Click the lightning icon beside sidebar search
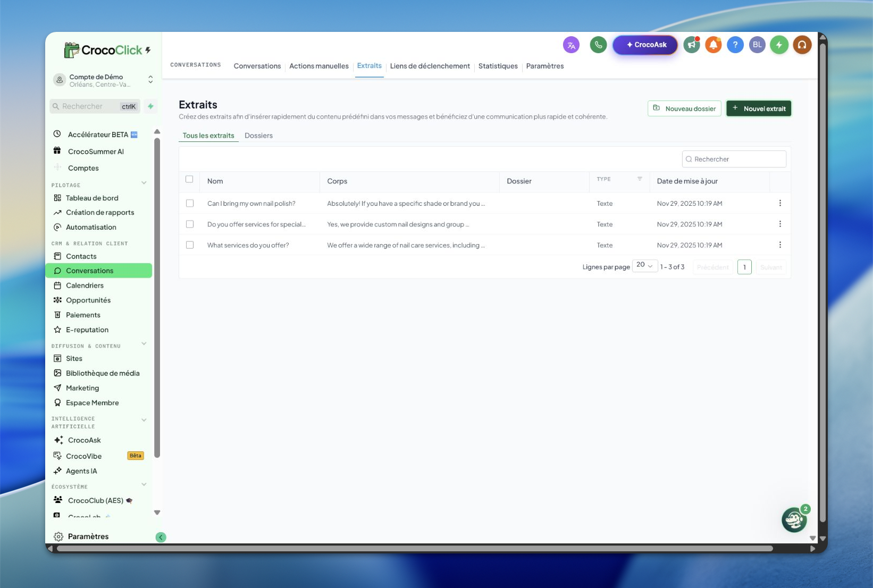Screen dimensions: 873x588 coord(150,106)
